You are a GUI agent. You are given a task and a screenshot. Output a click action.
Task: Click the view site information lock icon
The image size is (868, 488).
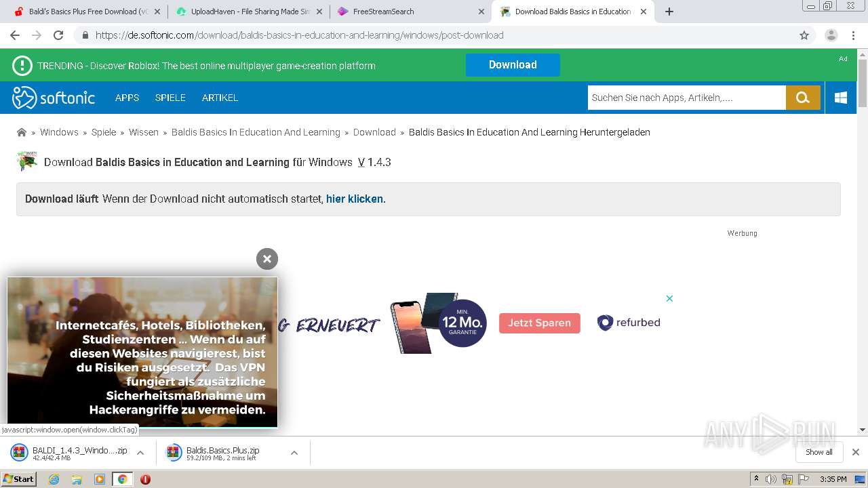click(85, 35)
